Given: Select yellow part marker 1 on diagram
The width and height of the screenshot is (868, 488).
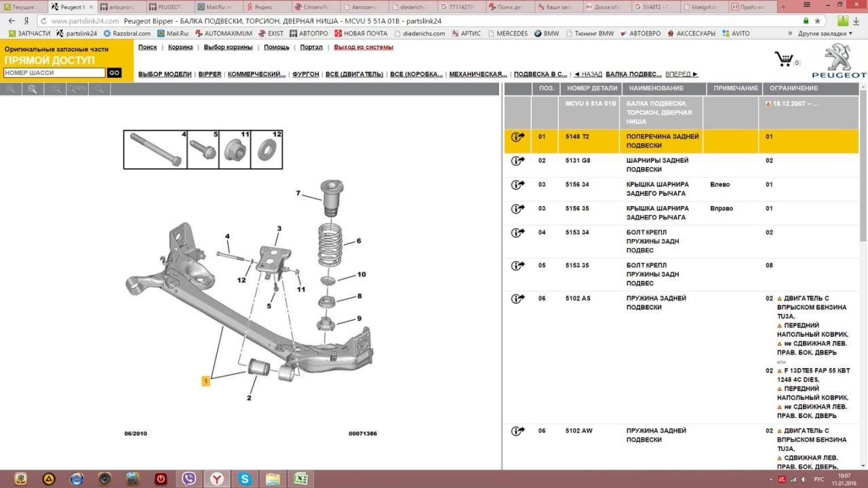Looking at the screenshot, I should (205, 382).
